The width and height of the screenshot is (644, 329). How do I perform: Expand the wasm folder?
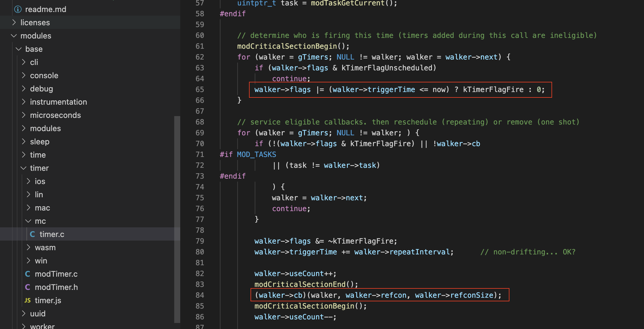45,248
